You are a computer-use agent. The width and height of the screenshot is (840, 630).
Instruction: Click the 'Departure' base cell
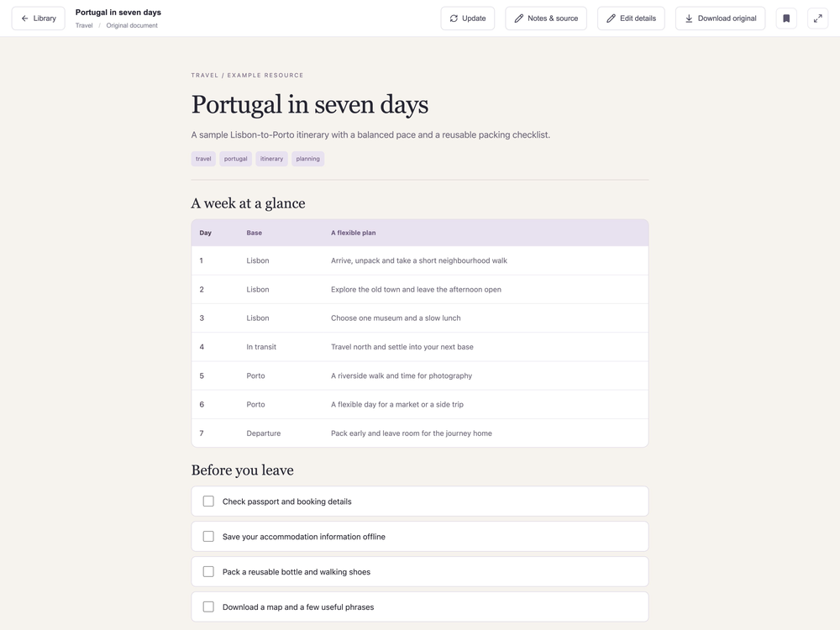pos(264,433)
